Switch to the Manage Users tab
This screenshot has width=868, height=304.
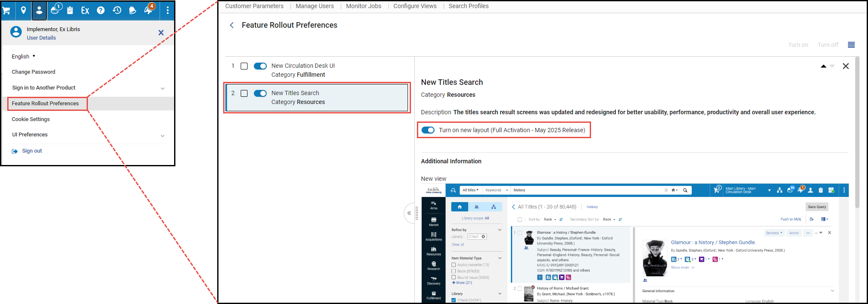(315, 6)
